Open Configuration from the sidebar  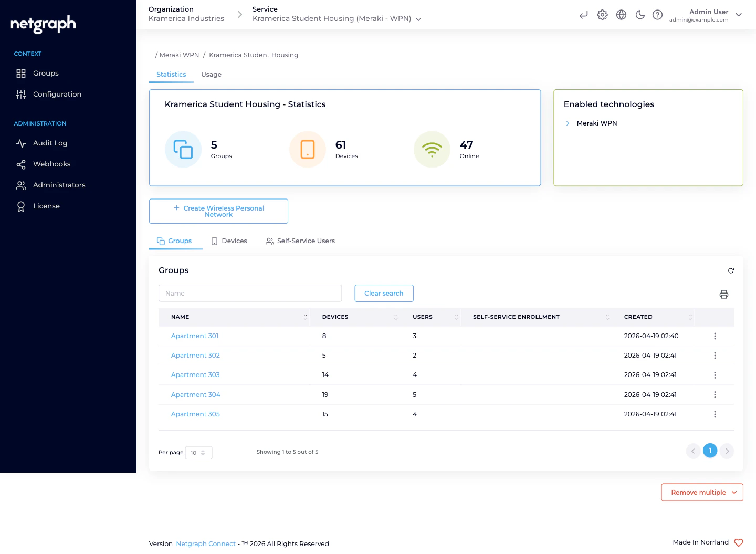pyautogui.click(x=57, y=94)
